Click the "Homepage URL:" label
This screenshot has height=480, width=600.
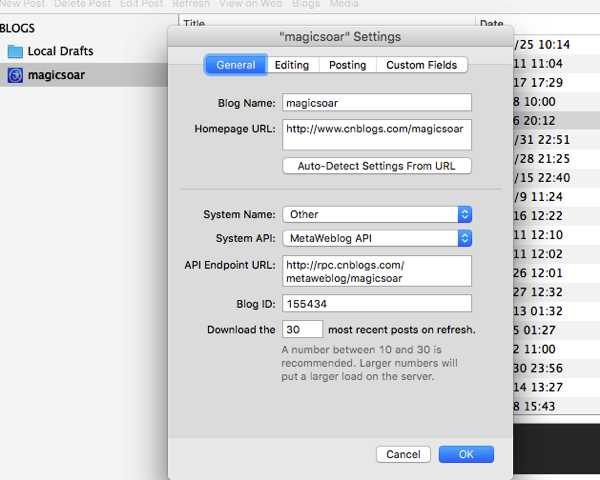pyautogui.click(x=235, y=129)
